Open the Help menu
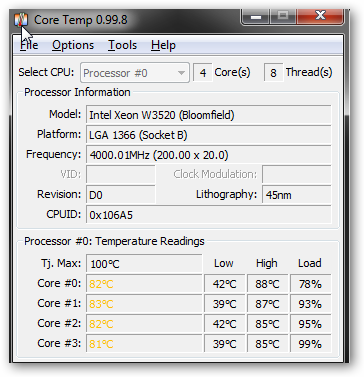This screenshot has width=364, height=377. tap(163, 45)
